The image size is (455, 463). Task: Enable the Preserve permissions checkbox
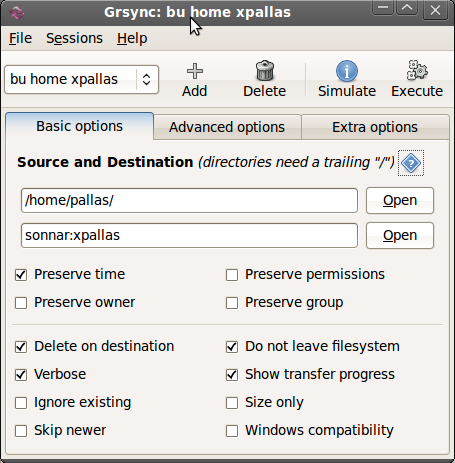tap(232, 275)
